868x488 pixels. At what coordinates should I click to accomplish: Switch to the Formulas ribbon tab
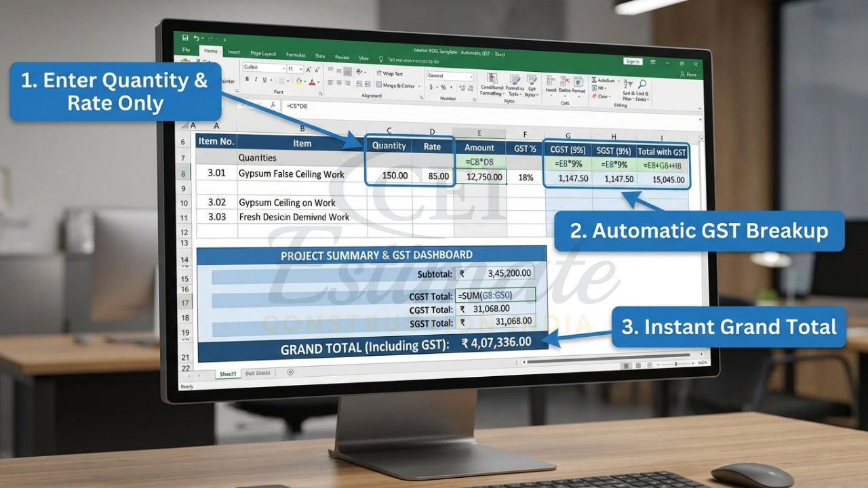296,56
